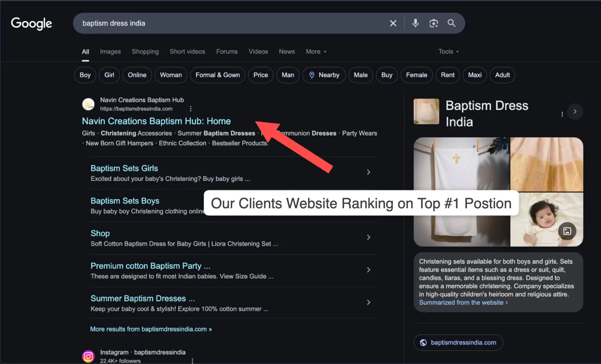Apply the Buy filter chip
601x364 pixels.
(x=387, y=75)
